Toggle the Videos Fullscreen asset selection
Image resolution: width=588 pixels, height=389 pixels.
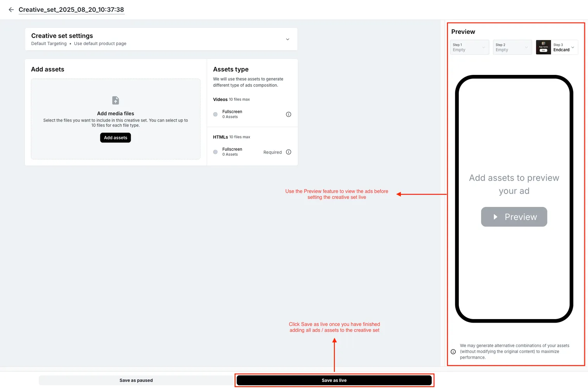[x=215, y=114]
